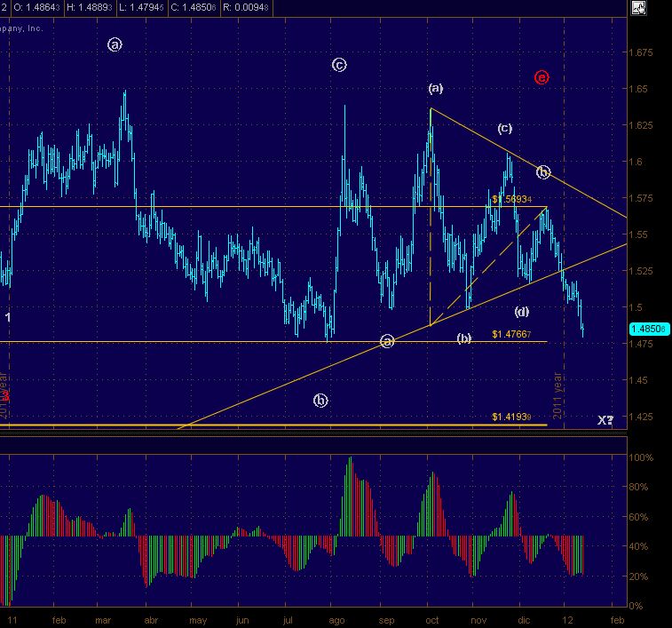Click the abr month label on time axis
This screenshot has height=628, width=672.
pyautogui.click(x=151, y=620)
